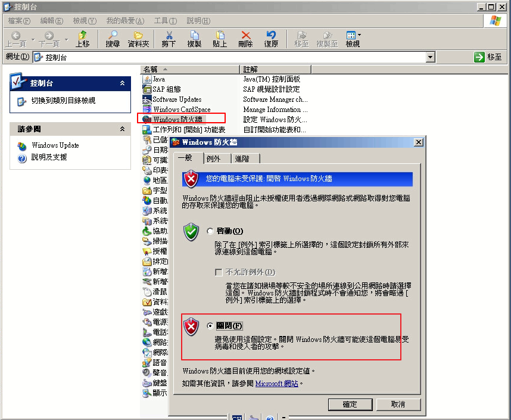Select the 字型 fonts item
This screenshot has height=420, width=511.
[155, 191]
